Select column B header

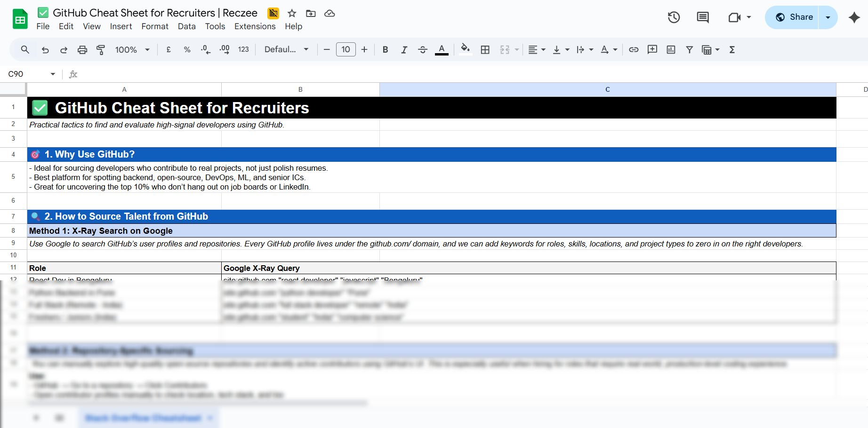click(x=300, y=89)
